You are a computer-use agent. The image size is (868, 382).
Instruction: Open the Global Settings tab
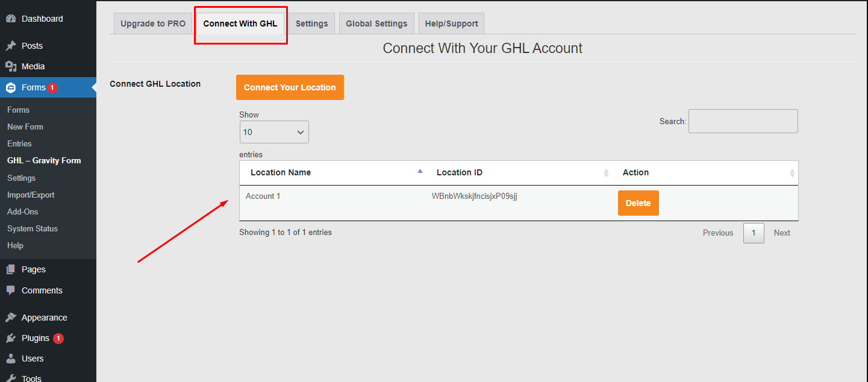(376, 23)
